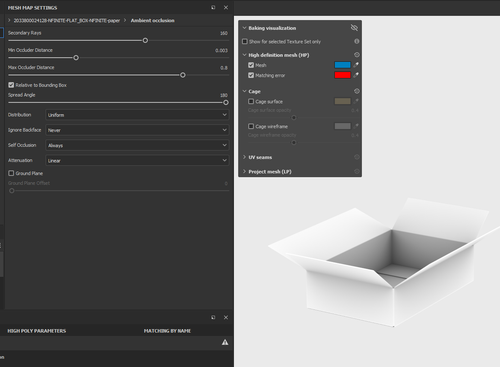Click the Spread Angle value 180
This screenshot has height=367, width=500.
[x=224, y=95]
